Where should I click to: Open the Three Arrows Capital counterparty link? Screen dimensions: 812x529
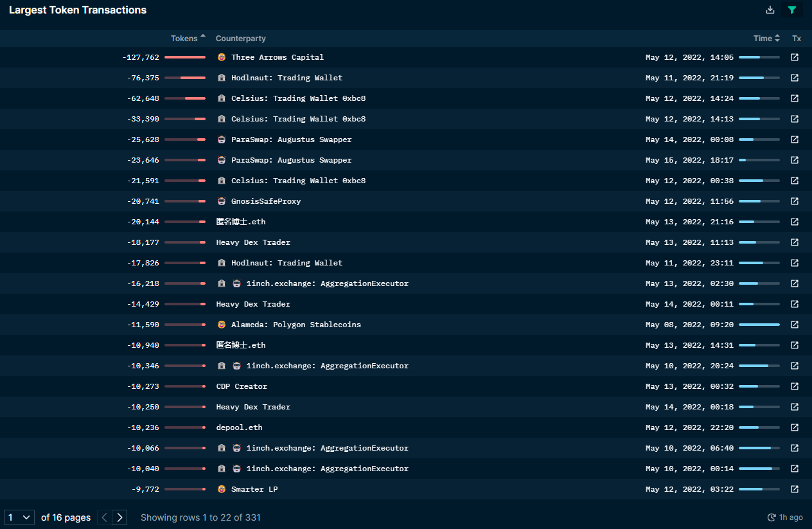(278, 57)
